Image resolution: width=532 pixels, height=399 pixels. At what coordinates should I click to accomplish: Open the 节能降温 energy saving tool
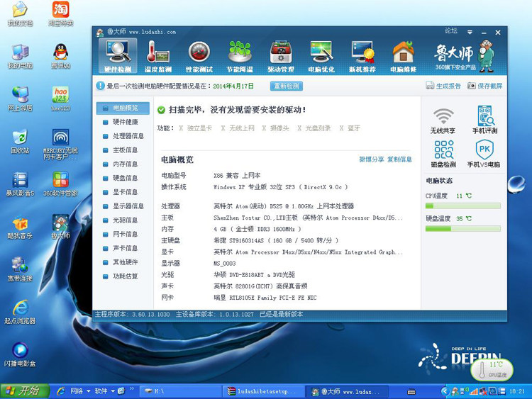click(x=240, y=57)
